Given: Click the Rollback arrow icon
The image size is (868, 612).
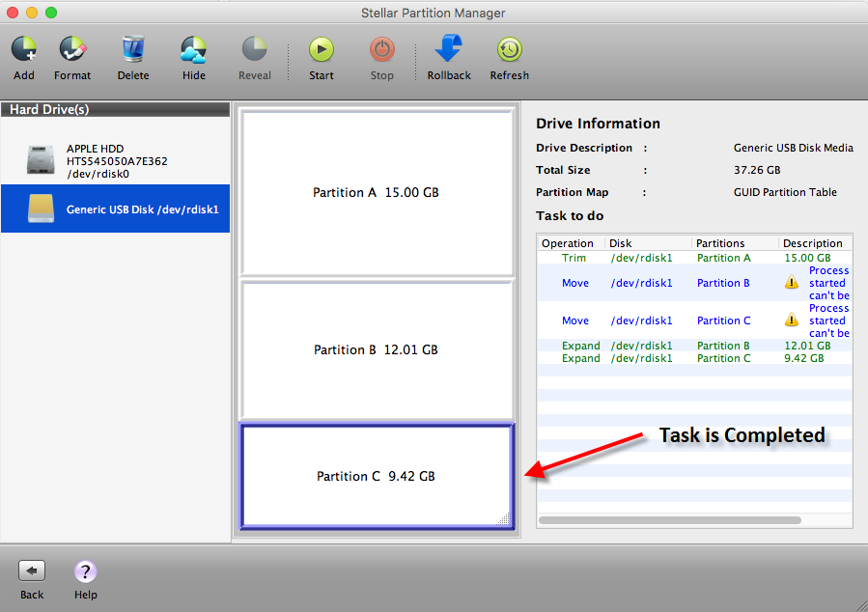Looking at the screenshot, I should pyautogui.click(x=449, y=50).
